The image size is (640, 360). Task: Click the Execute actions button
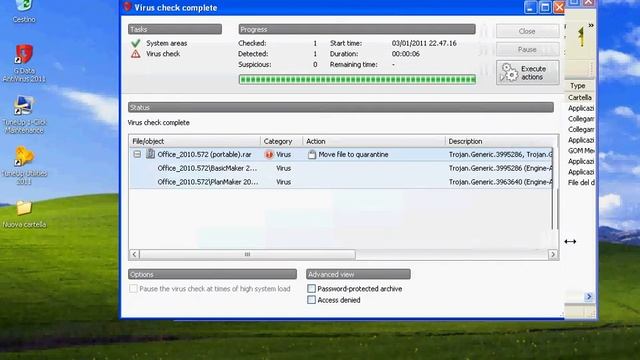527,73
